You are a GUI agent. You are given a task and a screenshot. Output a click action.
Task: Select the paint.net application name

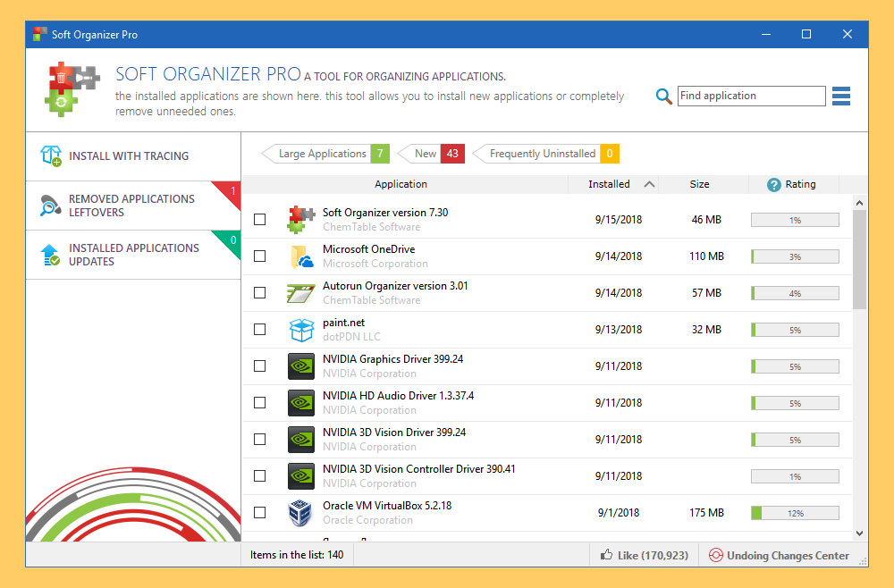pyautogui.click(x=343, y=323)
